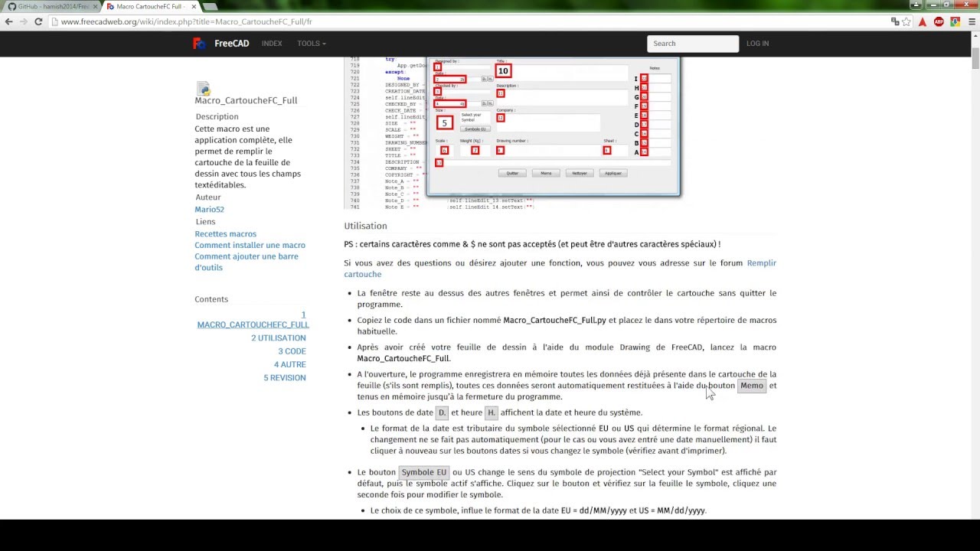Expand the TOOLS dropdown menu
This screenshot has width=980, height=551.
click(312, 44)
